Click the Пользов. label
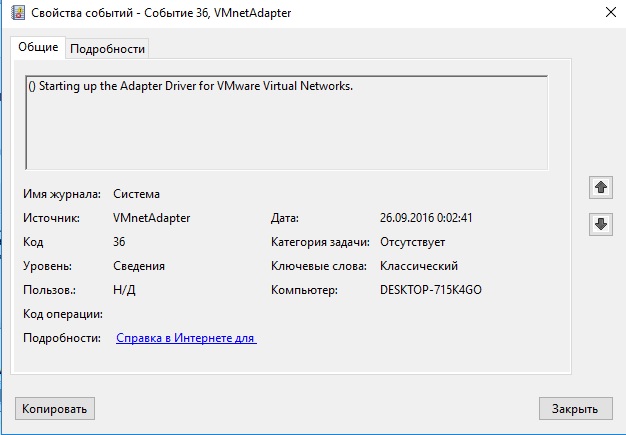The width and height of the screenshot is (626, 435). (50, 290)
